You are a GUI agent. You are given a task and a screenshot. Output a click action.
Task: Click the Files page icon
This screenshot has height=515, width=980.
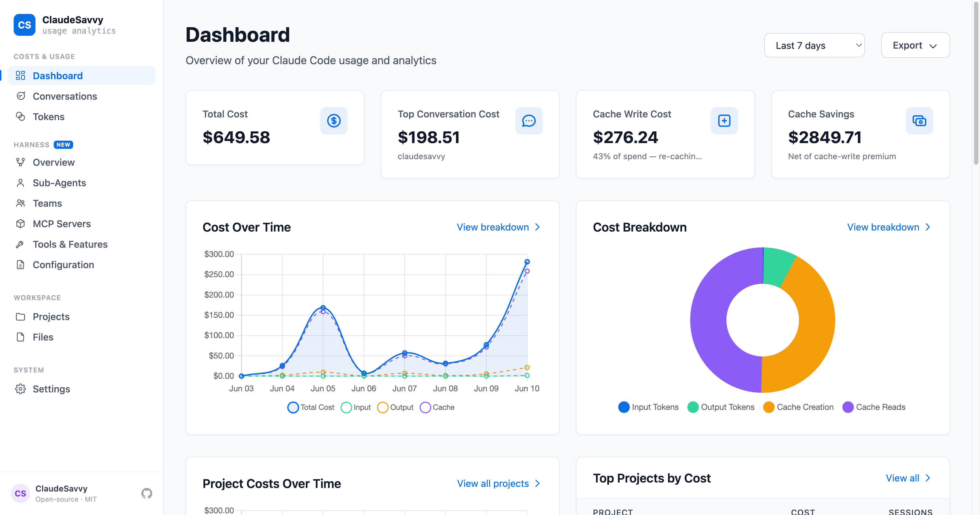pos(20,337)
